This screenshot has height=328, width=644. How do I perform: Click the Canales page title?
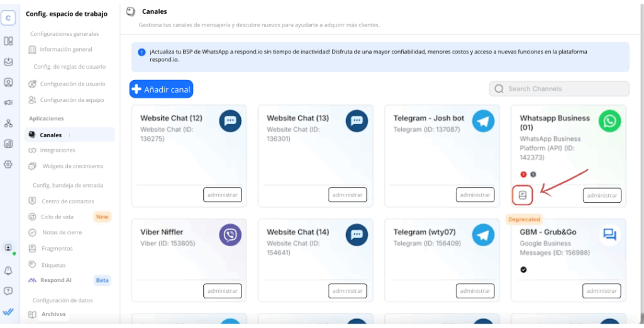pyautogui.click(x=155, y=11)
